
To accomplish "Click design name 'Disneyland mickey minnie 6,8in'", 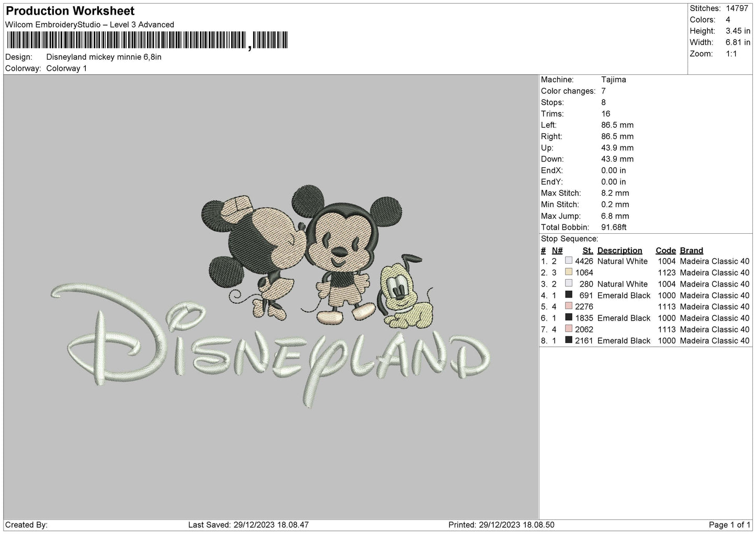I will coord(104,57).
